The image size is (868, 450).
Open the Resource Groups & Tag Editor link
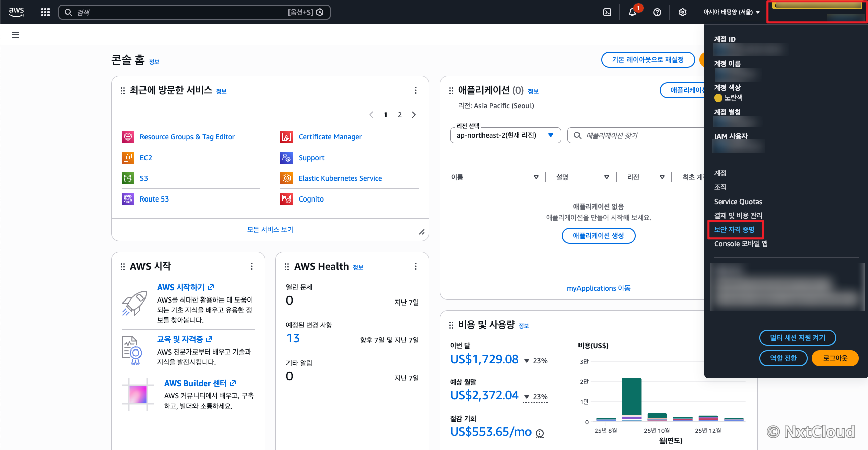(x=187, y=137)
